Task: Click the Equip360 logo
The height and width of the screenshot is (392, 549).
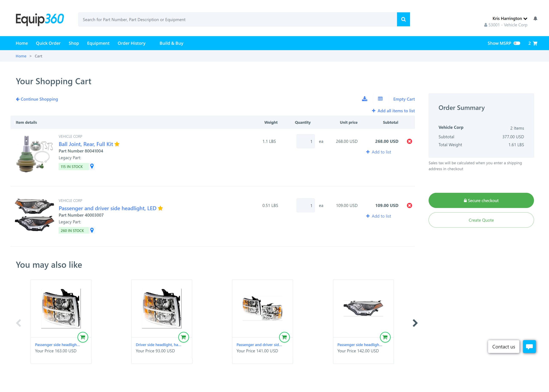Action: click(40, 19)
